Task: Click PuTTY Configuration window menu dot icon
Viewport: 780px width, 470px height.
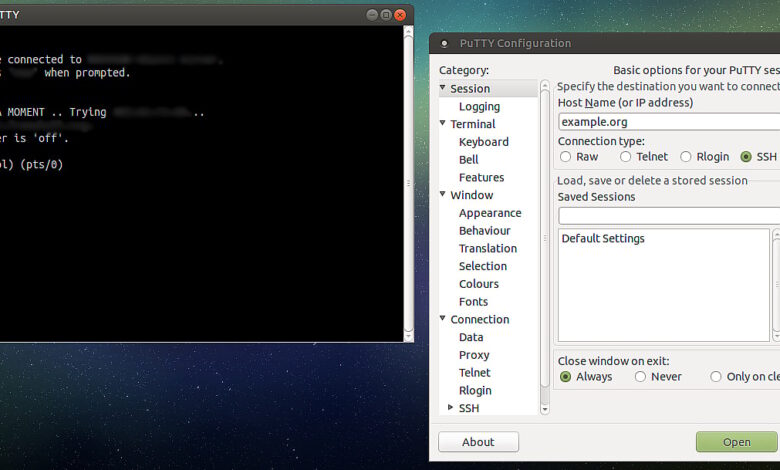Action: point(444,44)
